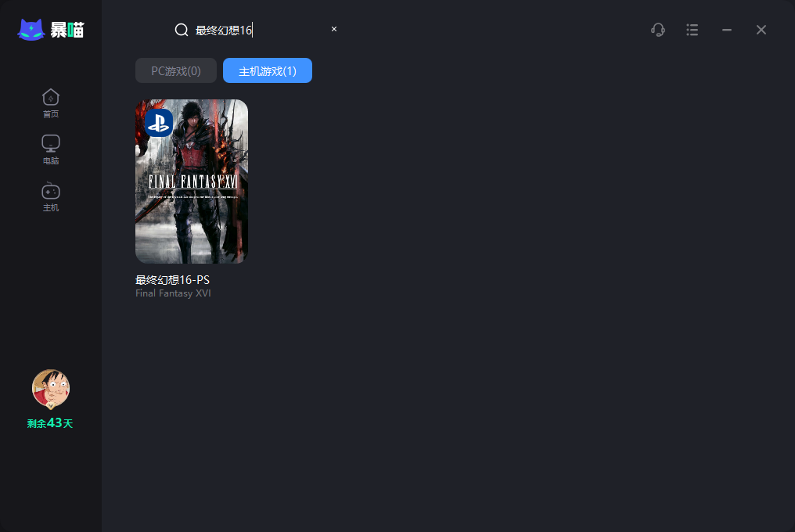
Task: Click the 暴喵 cat logo
Action: [x=31, y=30]
